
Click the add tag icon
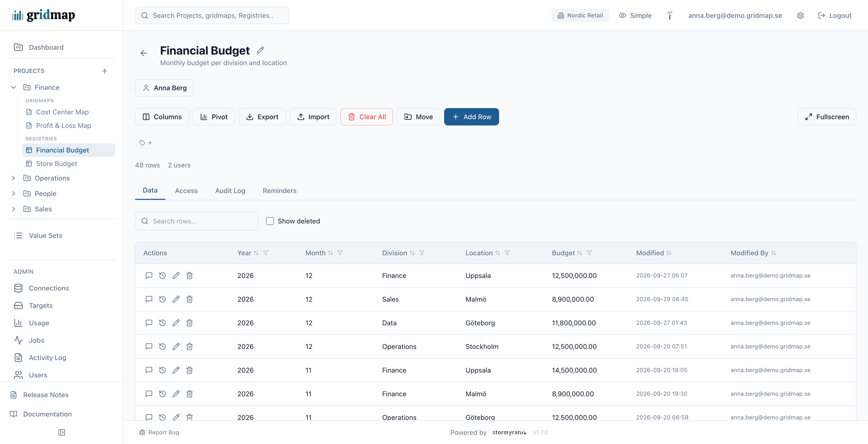point(146,143)
